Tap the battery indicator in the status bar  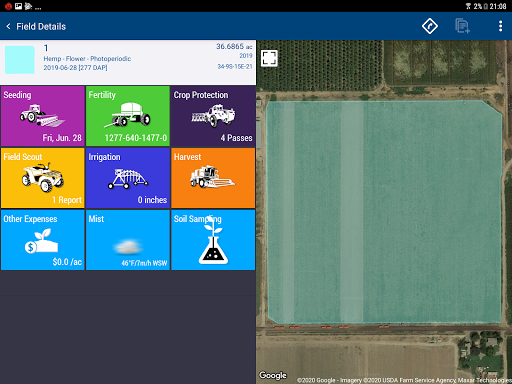pos(486,6)
